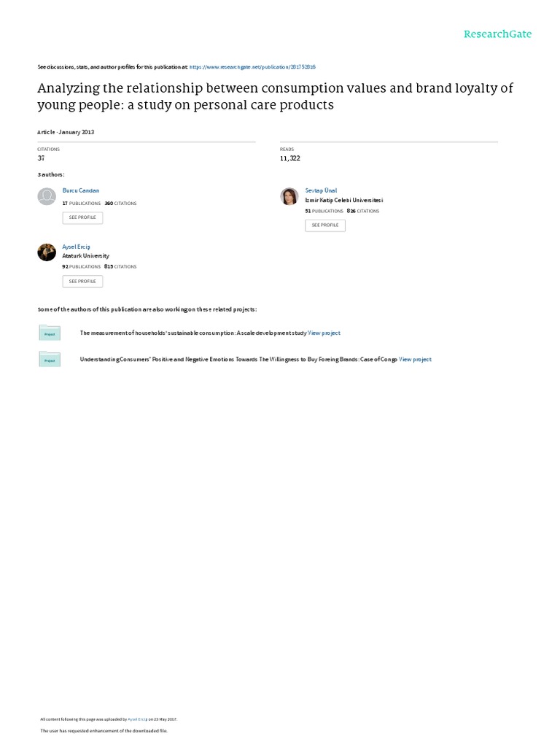Click Burcu Candan's grey avatar icon

47,196
